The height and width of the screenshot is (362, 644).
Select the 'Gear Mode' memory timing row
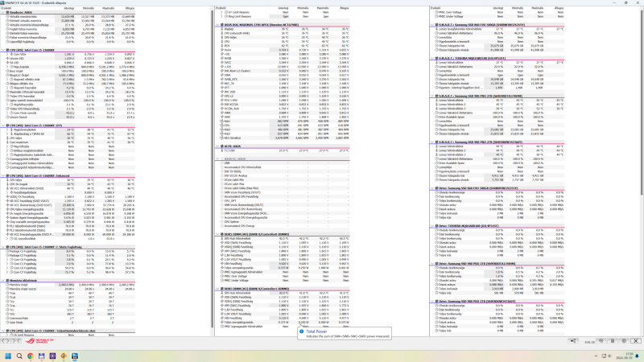tap(68, 323)
